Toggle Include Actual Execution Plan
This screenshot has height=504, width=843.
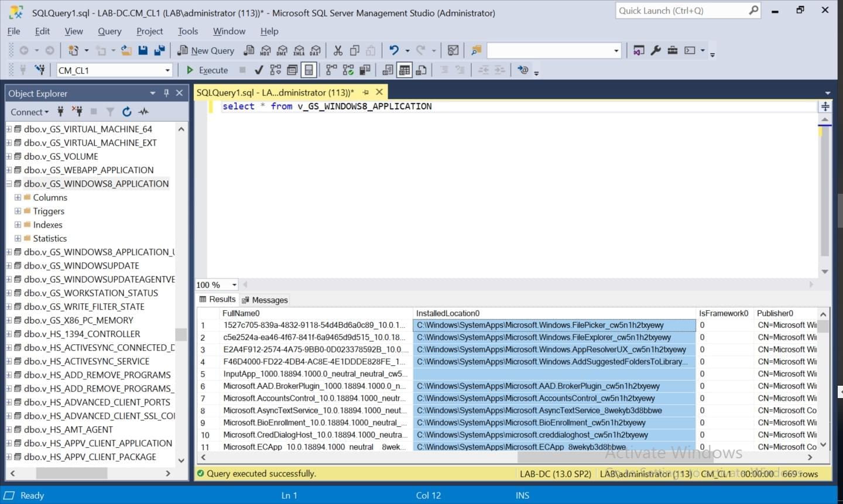[331, 70]
